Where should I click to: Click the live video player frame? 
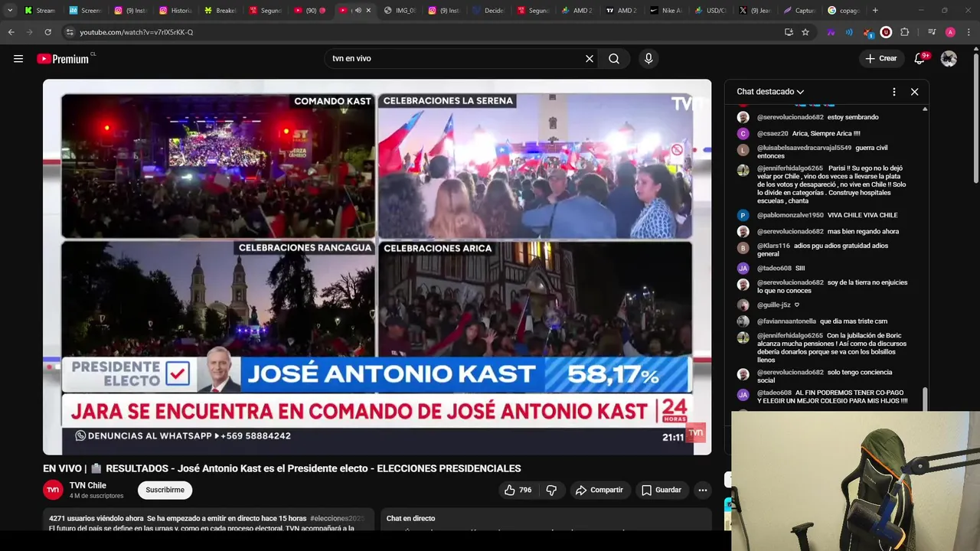(x=377, y=267)
